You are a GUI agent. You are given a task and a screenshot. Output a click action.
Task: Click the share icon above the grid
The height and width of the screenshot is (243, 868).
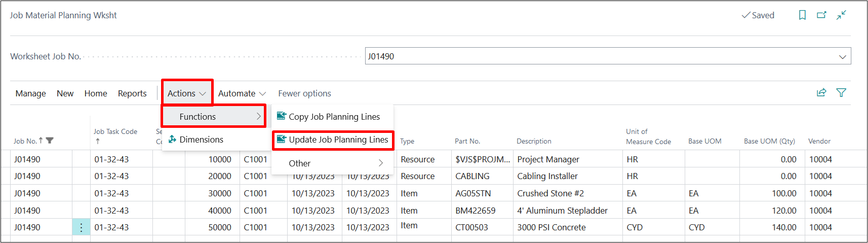pyautogui.click(x=821, y=92)
